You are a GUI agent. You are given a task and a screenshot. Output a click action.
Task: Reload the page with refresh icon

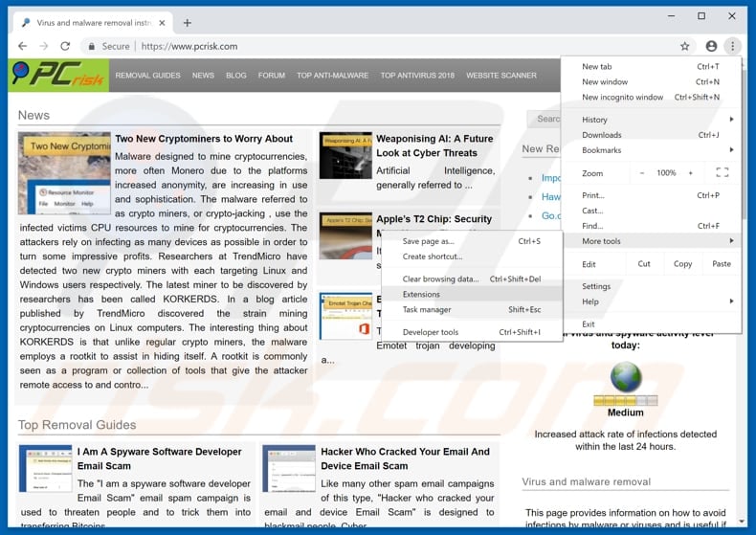tap(65, 46)
